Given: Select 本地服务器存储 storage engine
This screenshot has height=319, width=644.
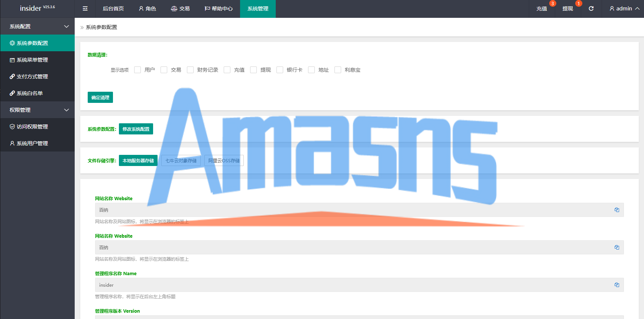Looking at the screenshot, I should coord(138,160).
